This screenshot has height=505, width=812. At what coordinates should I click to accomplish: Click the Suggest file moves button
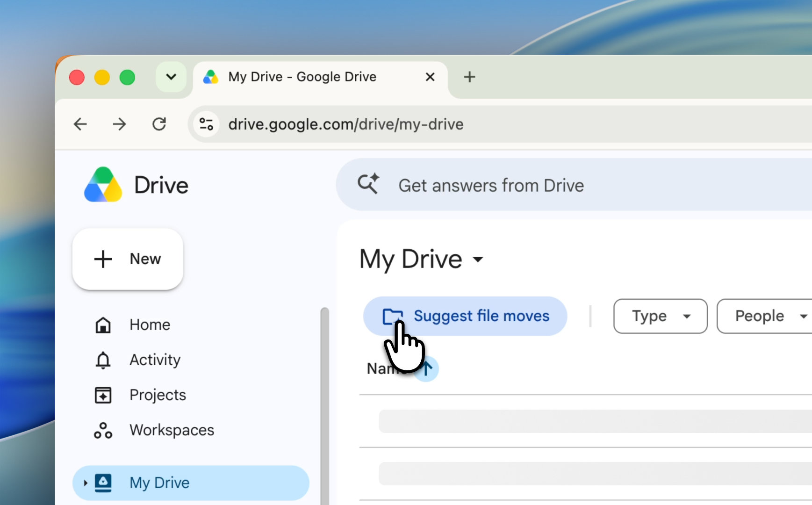pos(465,316)
